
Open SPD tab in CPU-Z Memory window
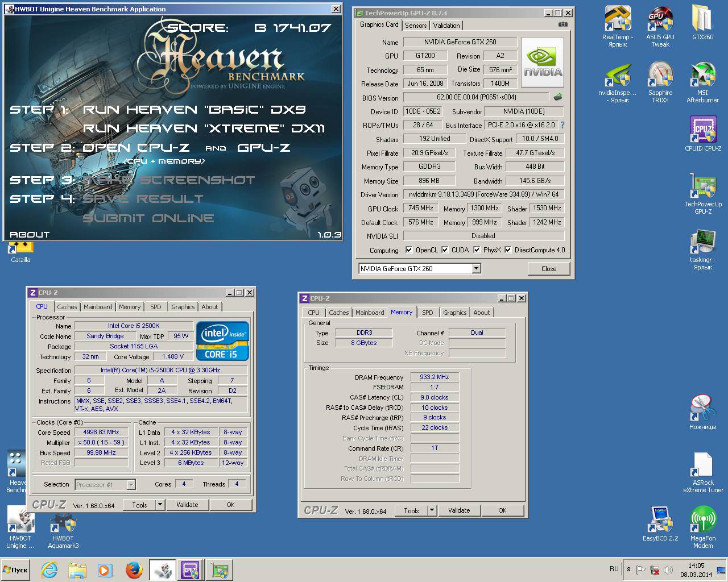[428, 313]
